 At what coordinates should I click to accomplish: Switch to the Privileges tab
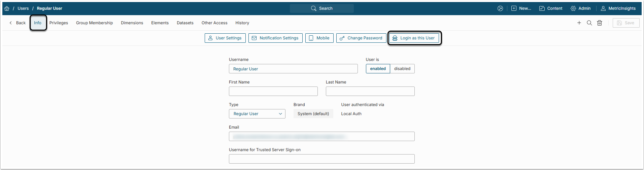(59, 23)
